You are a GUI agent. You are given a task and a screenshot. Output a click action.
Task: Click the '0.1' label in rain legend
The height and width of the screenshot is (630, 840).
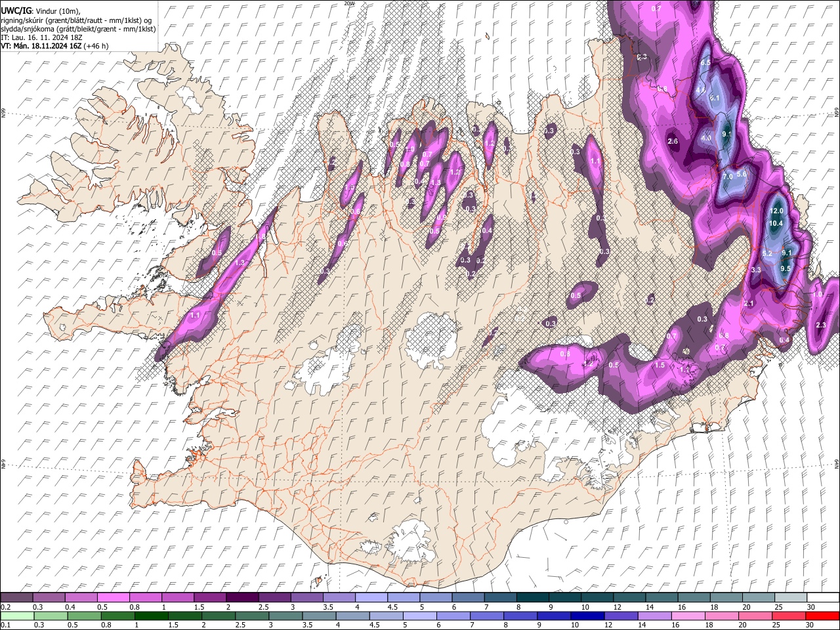[x=6, y=625]
